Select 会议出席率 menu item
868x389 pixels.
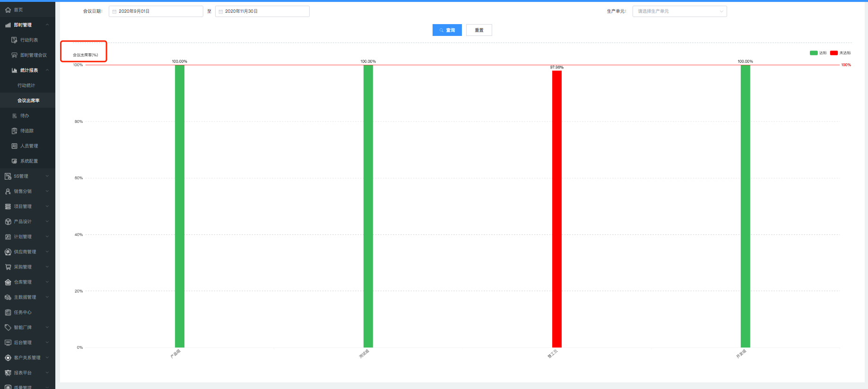(x=28, y=101)
